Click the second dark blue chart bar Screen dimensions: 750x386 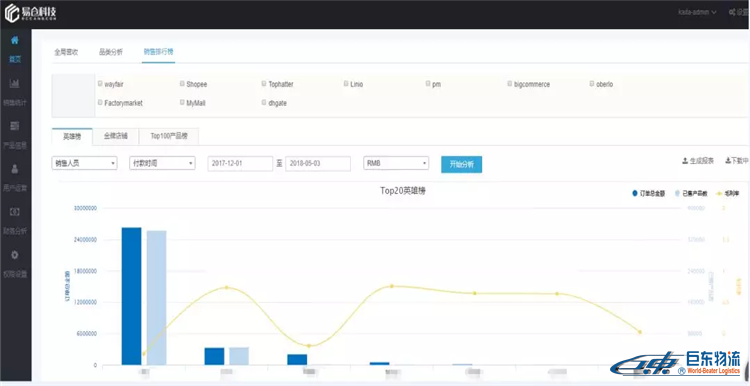point(214,356)
